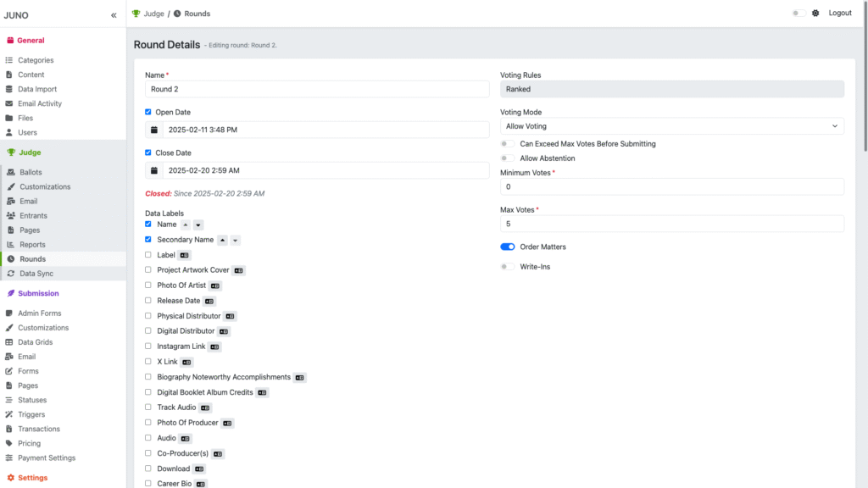
Task: Expand the Settings section in sidebar
Action: click(33, 478)
